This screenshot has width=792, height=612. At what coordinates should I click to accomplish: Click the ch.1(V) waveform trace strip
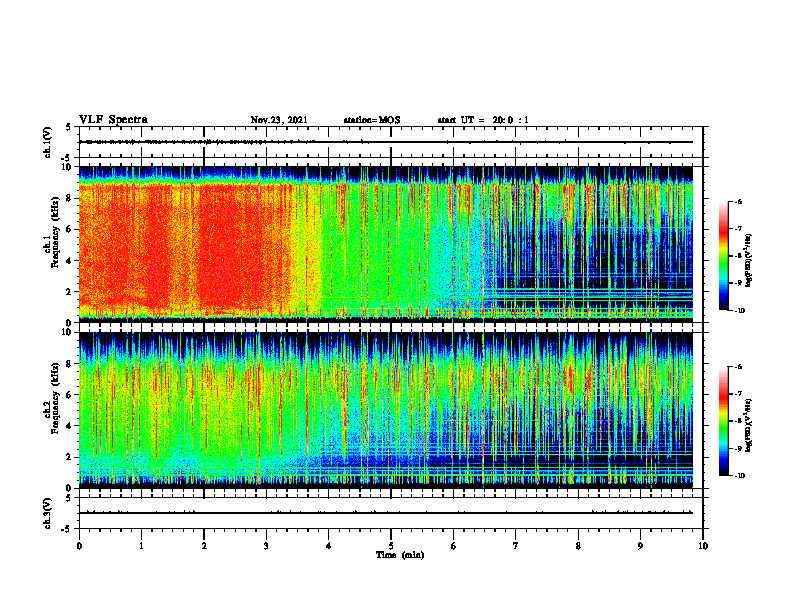(x=386, y=142)
